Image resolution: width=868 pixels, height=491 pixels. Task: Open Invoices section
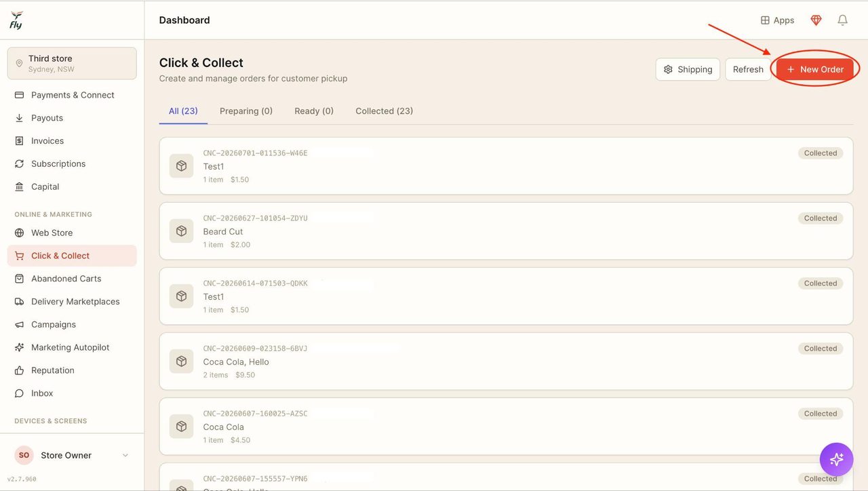click(x=72, y=141)
